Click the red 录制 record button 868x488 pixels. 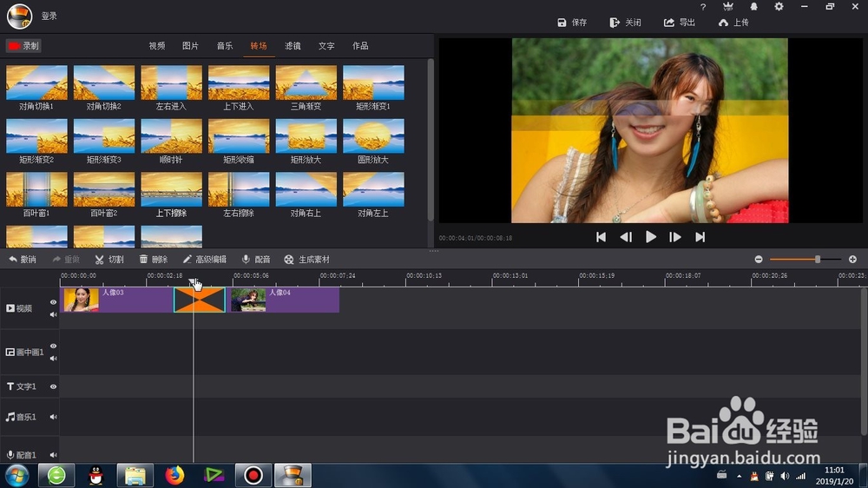point(23,46)
